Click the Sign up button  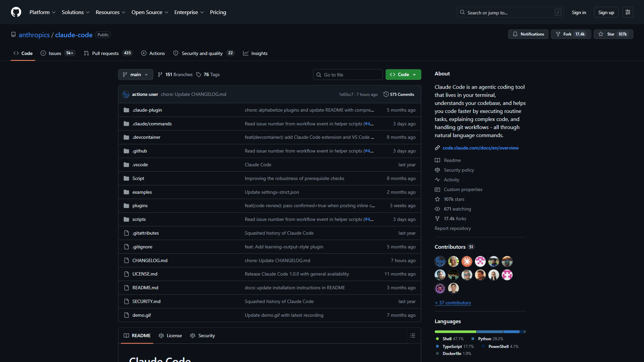tap(606, 12)
